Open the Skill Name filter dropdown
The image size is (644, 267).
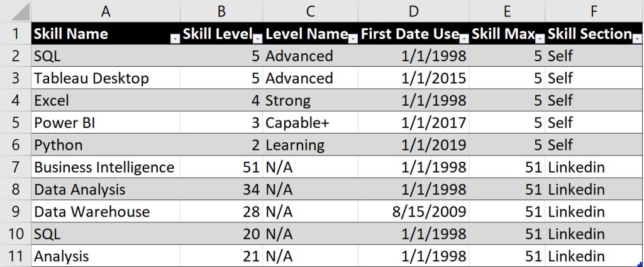[174, 39]
